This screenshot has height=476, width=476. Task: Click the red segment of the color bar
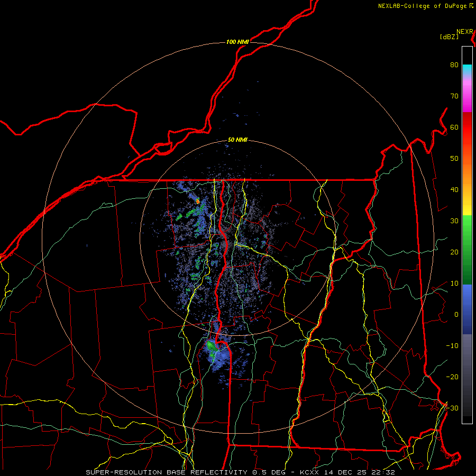[x=467, y=127]
